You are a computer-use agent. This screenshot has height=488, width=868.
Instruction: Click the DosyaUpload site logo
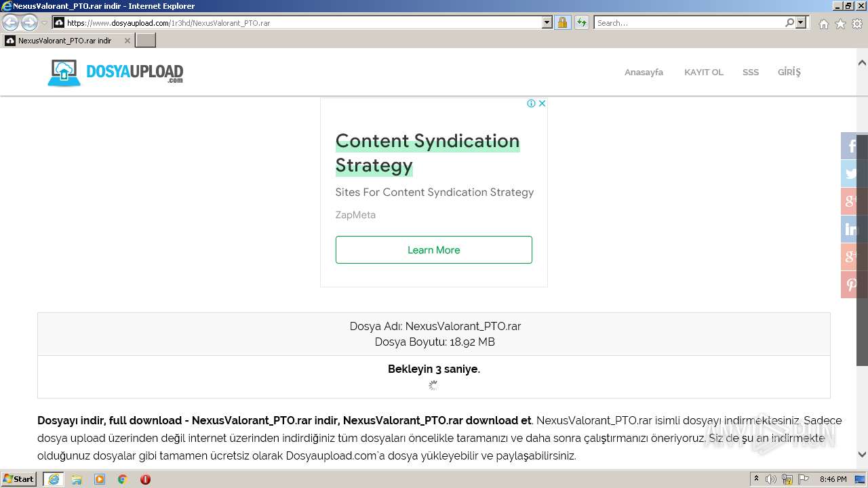[x=115, y=73]
